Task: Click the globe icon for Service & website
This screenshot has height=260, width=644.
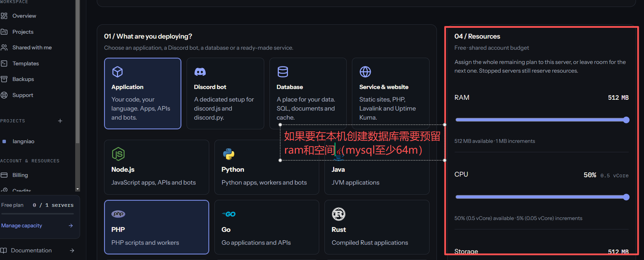Action: (x=365, y=72)
